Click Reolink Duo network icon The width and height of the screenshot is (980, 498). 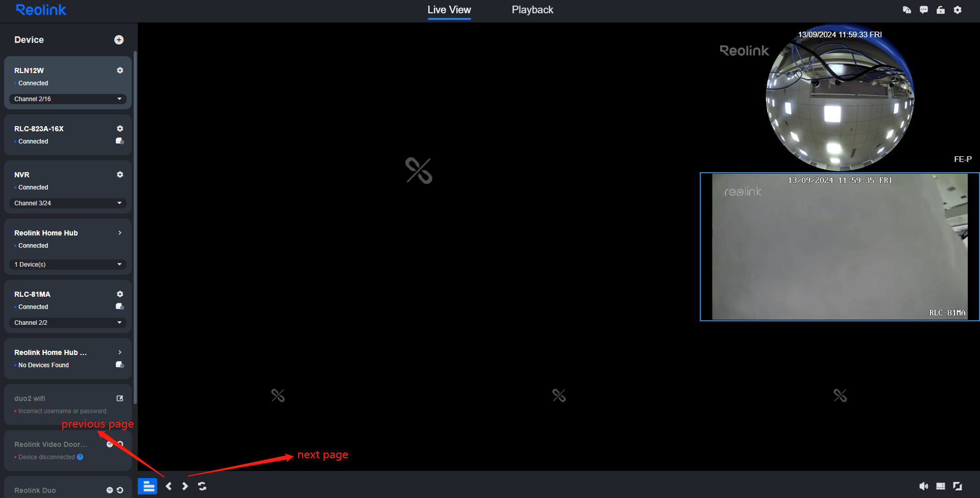coord(109,490)
